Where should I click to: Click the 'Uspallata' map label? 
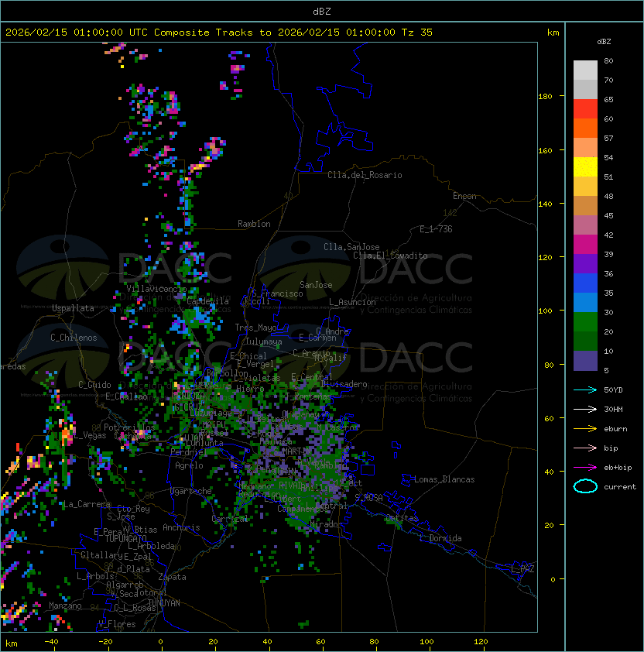[73, 308]
